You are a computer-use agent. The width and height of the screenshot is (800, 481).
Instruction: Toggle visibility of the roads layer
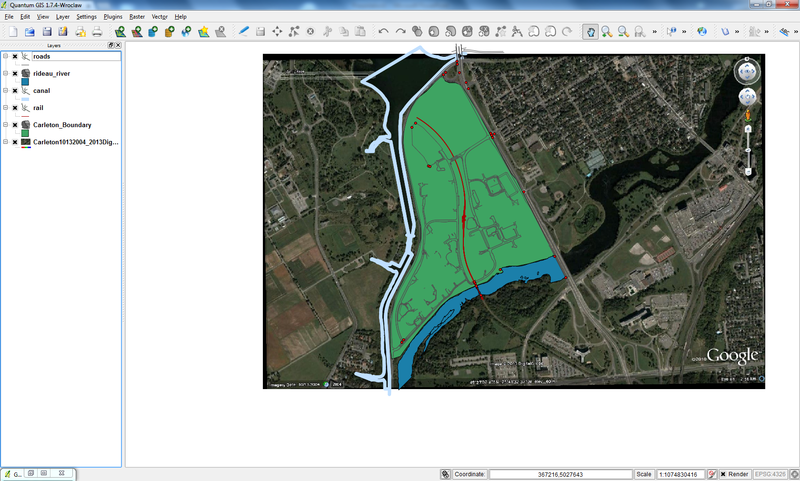(15, 57)
